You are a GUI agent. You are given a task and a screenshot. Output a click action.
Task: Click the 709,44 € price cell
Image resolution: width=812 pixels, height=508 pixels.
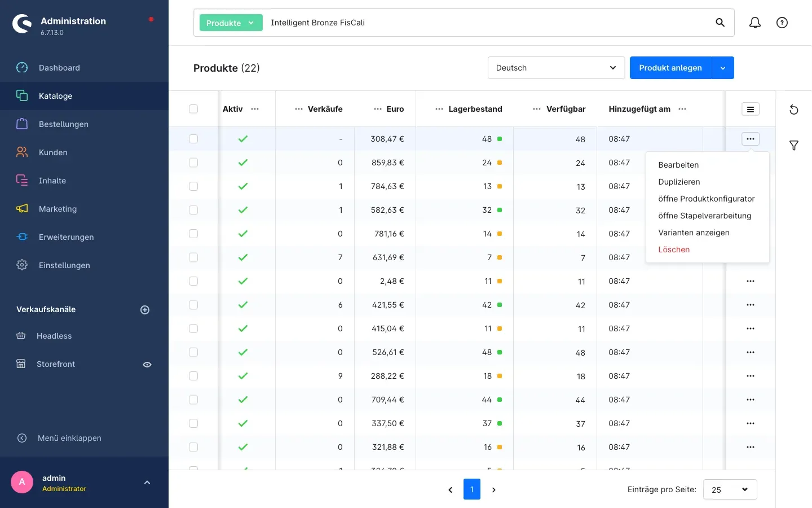pyautogui.click(x=385, y=400)
